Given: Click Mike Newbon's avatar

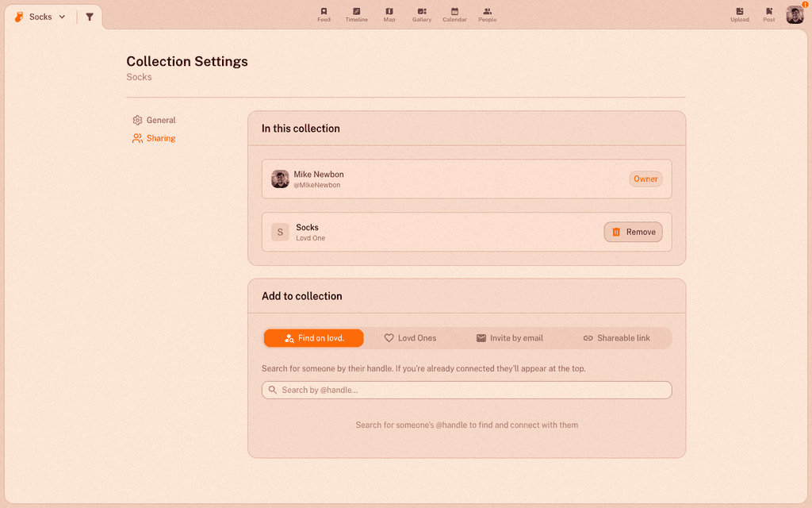Looking at the screenshot, I should click(280, 179).
